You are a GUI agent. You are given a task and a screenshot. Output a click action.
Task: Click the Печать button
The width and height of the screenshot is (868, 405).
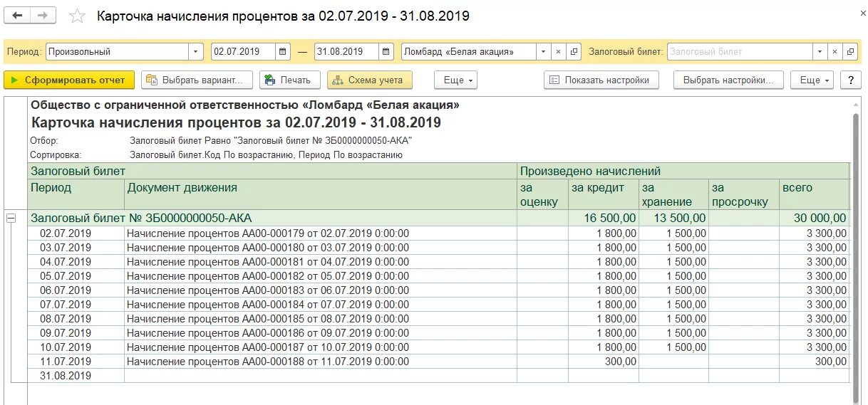289,80
